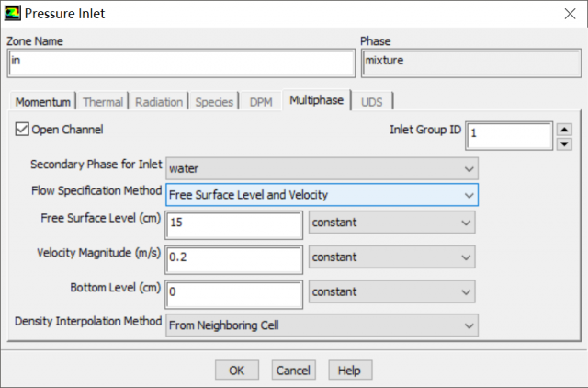The image size is (588, 388).
Task: Click the Zone Name input field
Action: pos(181,63)
